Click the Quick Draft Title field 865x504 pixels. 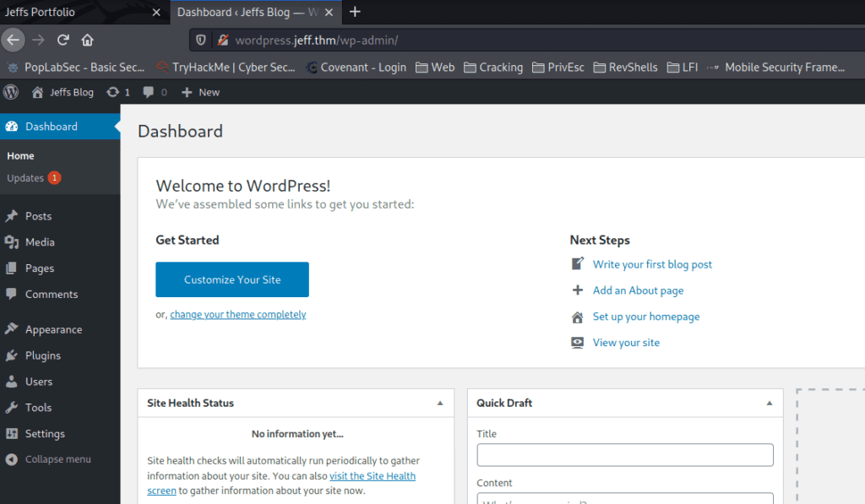tap(625, 455)
